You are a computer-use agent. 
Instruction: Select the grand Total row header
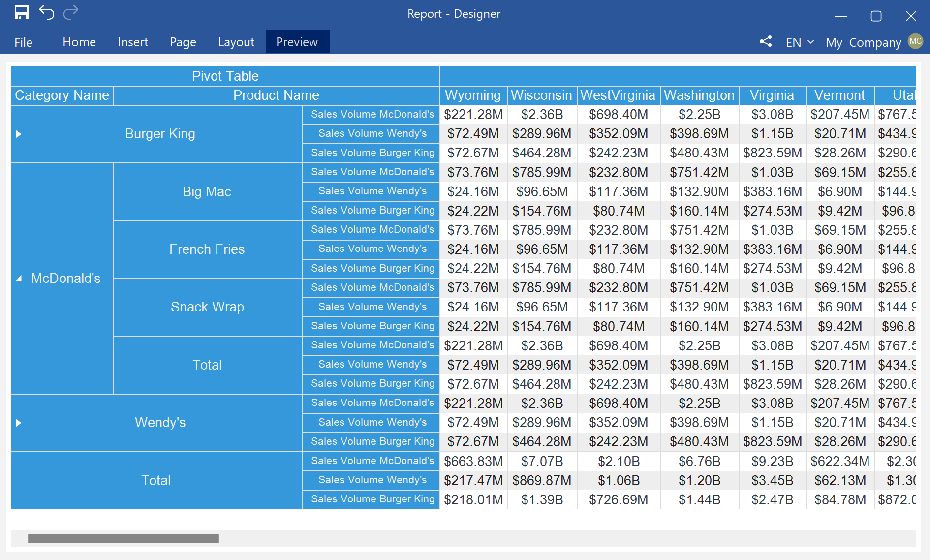[156, 481]
